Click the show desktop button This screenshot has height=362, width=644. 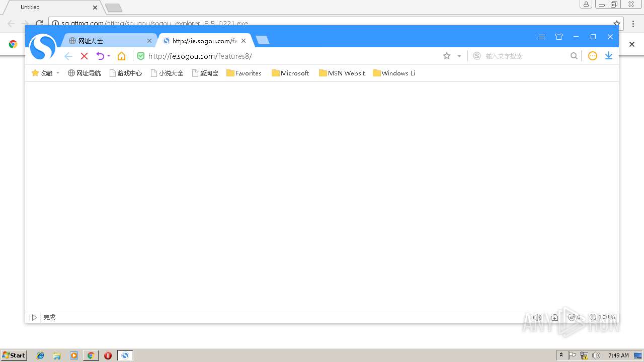coord(638,355)
